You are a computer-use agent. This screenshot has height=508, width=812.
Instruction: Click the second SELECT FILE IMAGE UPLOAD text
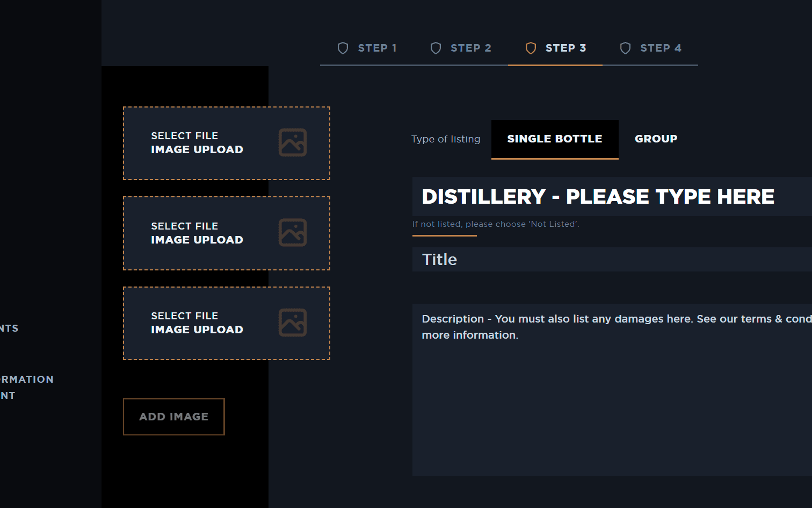point(197,233)
